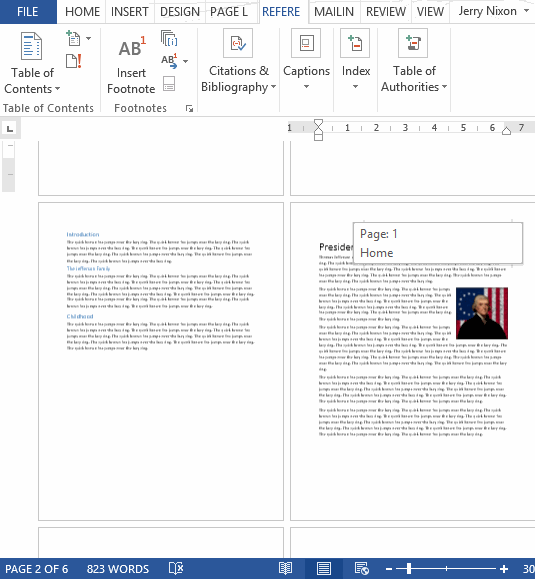Image resolution: width=535 pixels, height=579 pixels.
Task: Switch to the REVIEW tab
Action: 386,12
